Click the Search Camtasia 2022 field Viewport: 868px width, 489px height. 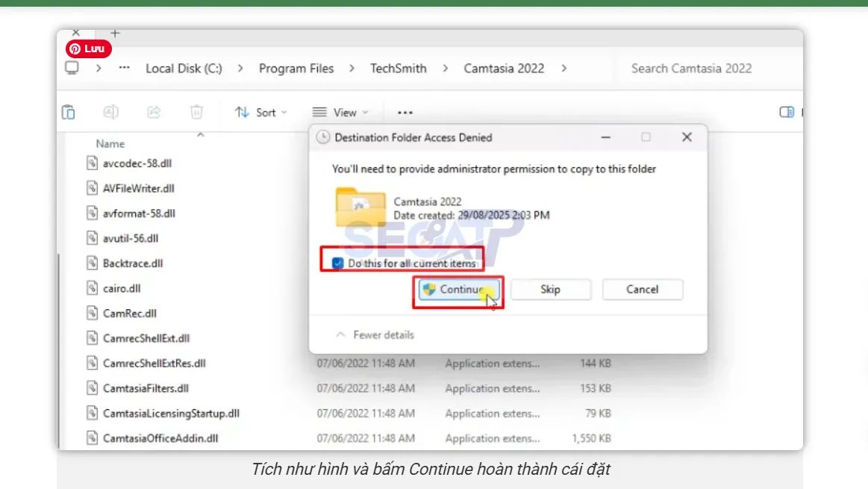point(690,68)
